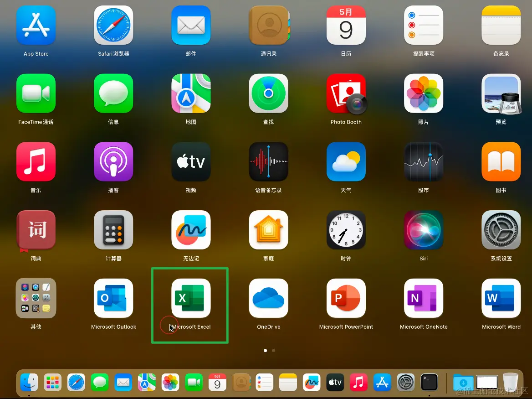The height and width of the screenshot is (399, 532).
Task: Open the 天气 (Weather) app
Action: pos(346,161)
